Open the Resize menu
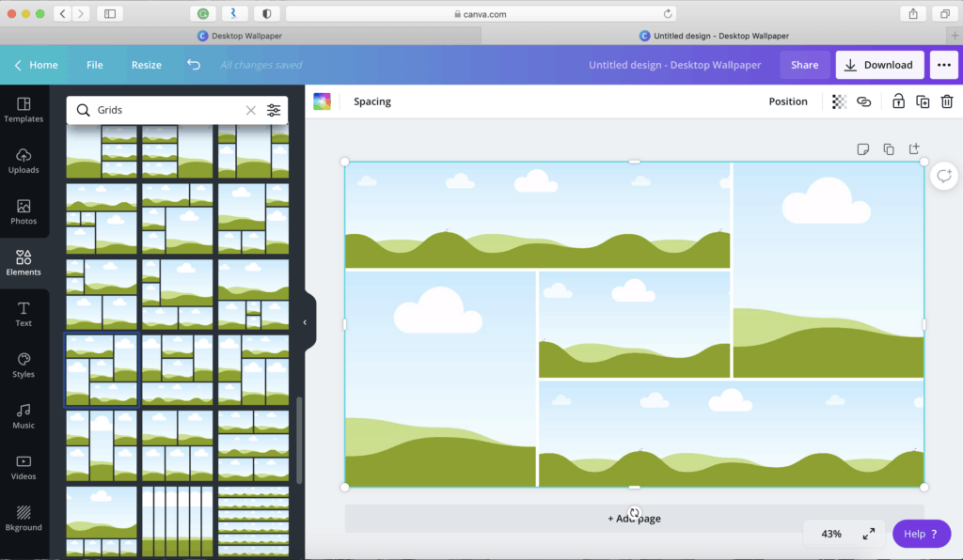Image resolution: width=963 pixels, height=560 pixels. point(146,65)
